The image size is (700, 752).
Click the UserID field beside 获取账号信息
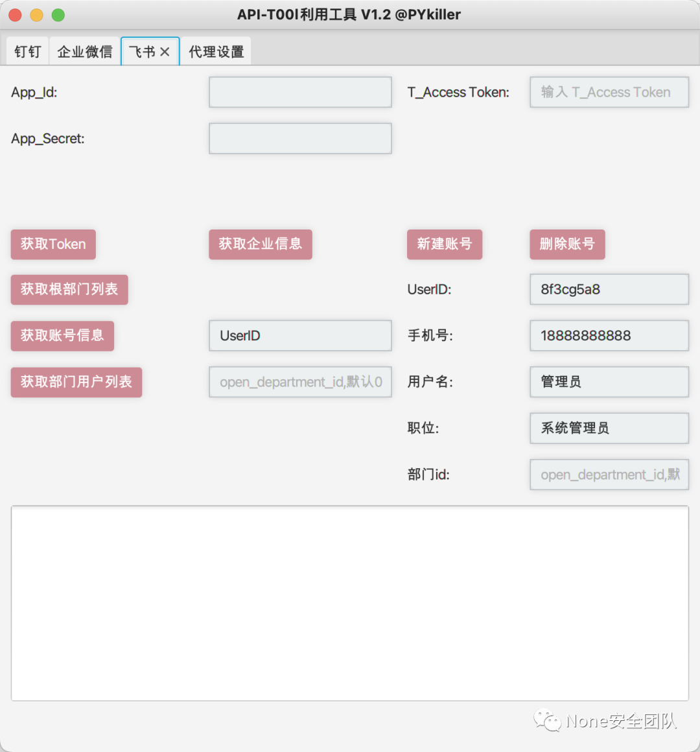pos(300,336)
